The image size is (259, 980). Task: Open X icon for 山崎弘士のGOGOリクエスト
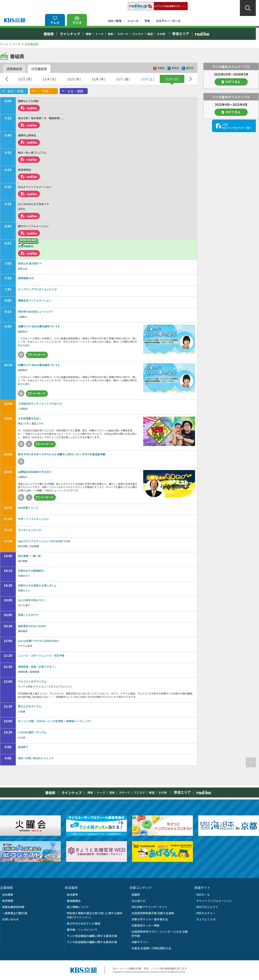pyautogui.click(x=29, y=497)
